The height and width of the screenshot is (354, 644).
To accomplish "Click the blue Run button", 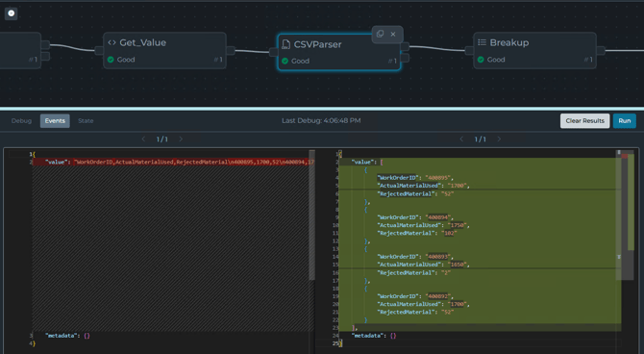I will coord(624,121).
